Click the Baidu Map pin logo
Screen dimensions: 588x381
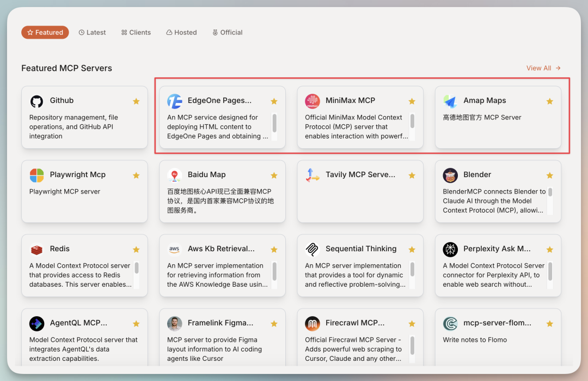click(174, 176)
